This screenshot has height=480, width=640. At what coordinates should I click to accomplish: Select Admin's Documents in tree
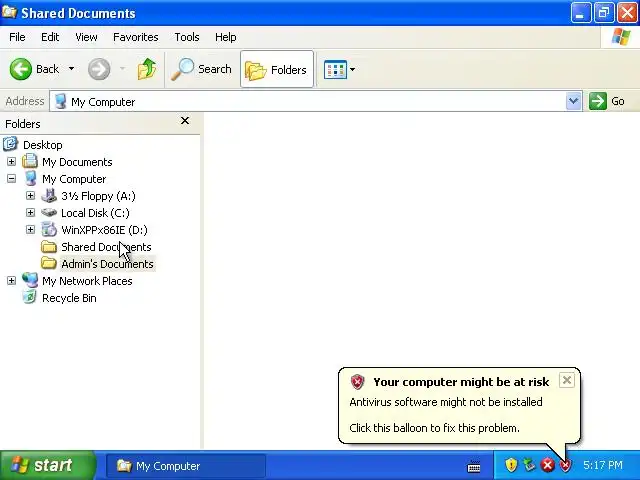point(107,264)
